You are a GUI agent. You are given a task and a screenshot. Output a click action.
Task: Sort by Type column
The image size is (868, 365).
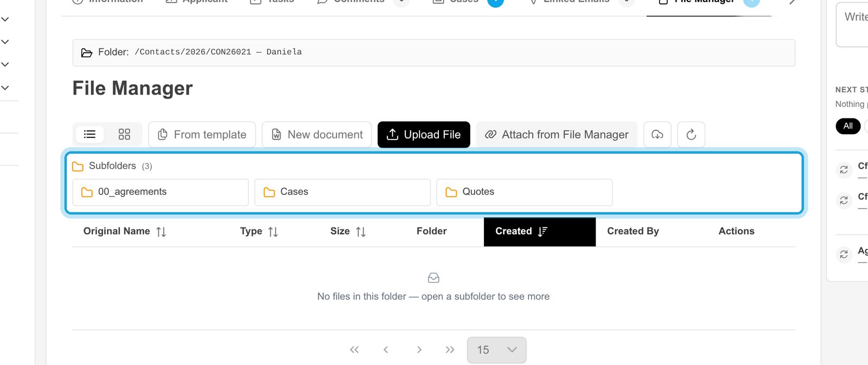click(259, 231)
